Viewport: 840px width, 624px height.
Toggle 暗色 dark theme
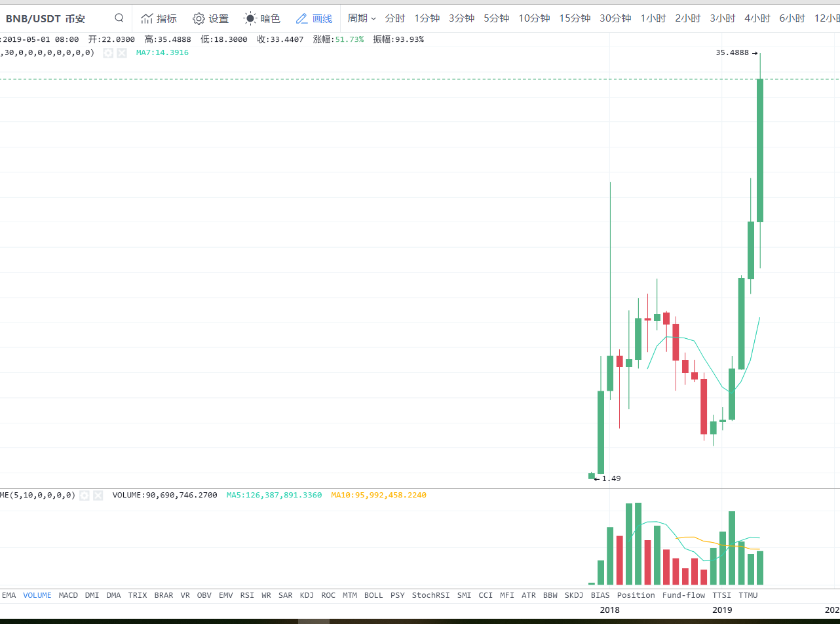(262, 18)
